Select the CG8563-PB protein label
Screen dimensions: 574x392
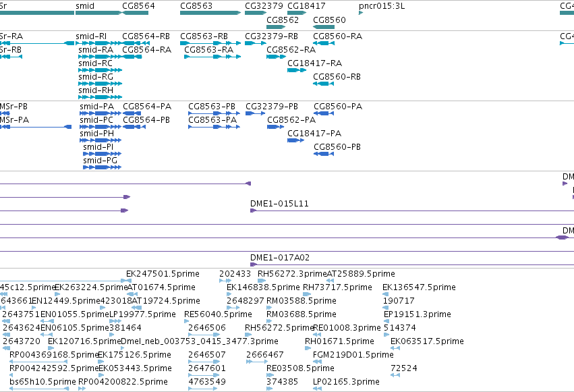click(x=212, y=107)
